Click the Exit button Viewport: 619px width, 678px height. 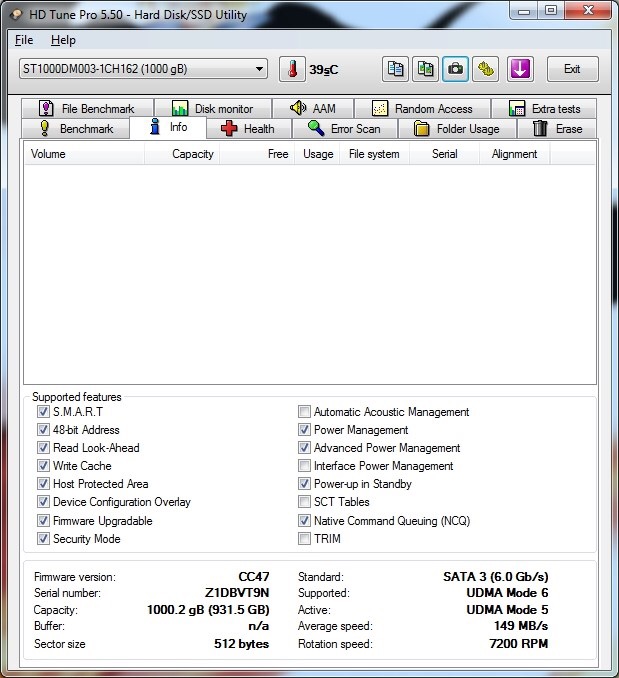[572, 69]
